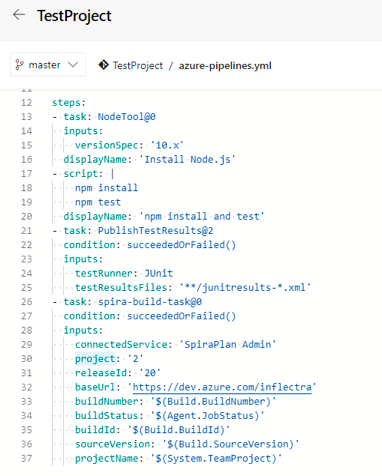This screenshot has width=382, height=476.
Task: Click the '**/junitresults-*.xml' value
Action: click(x=245, y=287)
